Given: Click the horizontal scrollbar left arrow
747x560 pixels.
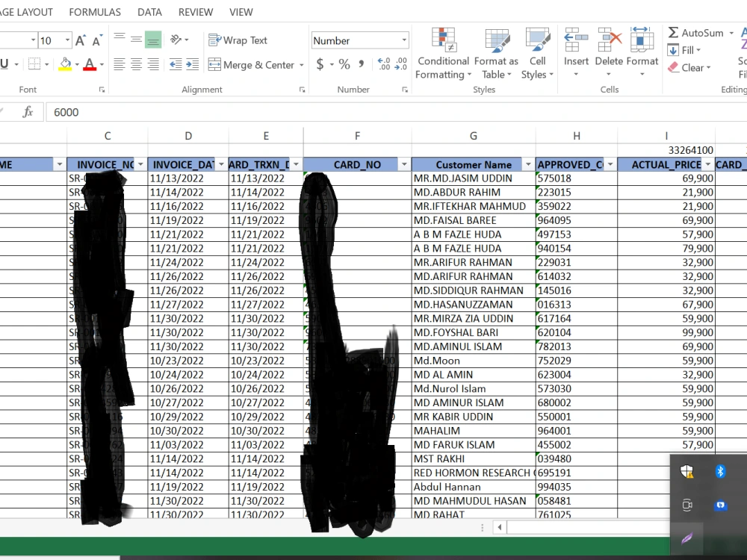Looking at the screenshot, I should click(499, 527).
